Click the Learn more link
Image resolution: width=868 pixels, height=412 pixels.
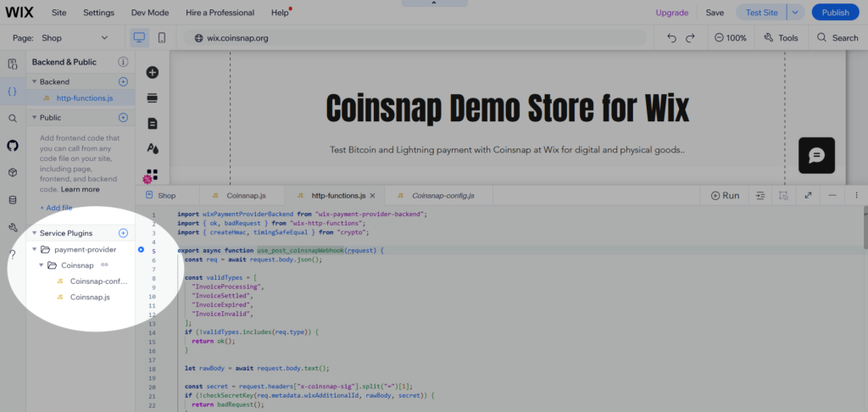point(81,189)
